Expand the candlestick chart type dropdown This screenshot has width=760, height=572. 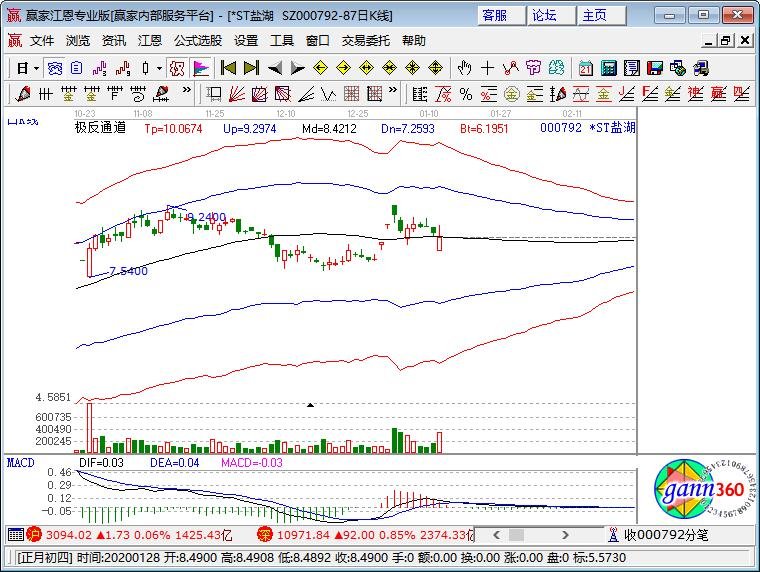click(159, 68)
